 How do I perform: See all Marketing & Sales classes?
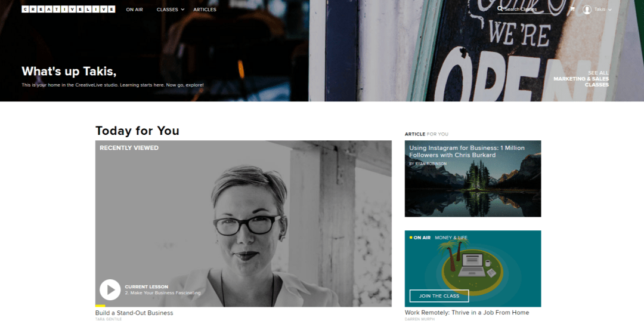(x=581, y=79)
